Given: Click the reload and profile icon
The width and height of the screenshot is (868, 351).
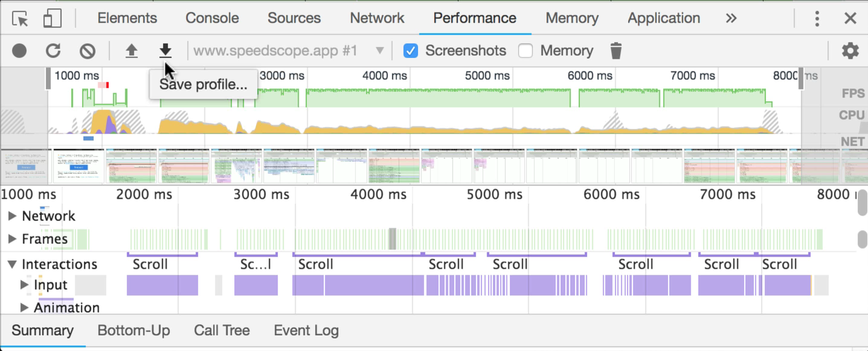Looking at the screenshot, I should (x=53, y=51).
